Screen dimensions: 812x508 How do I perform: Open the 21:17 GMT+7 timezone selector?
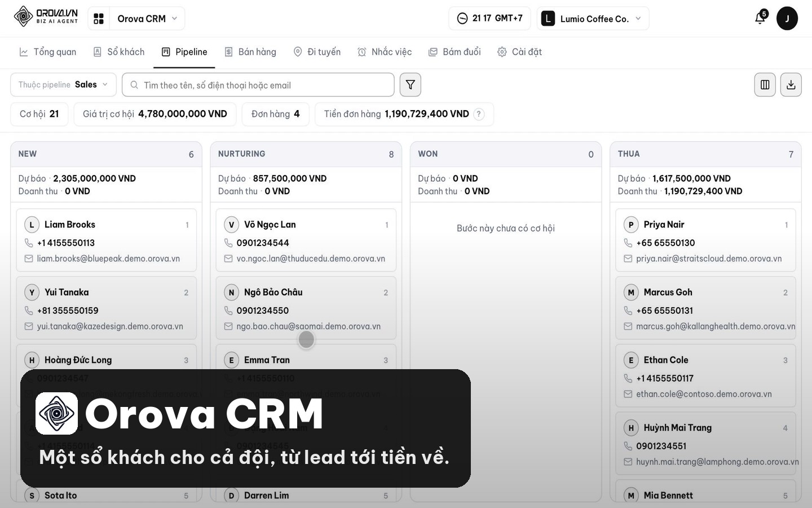[x=489, y=18]
